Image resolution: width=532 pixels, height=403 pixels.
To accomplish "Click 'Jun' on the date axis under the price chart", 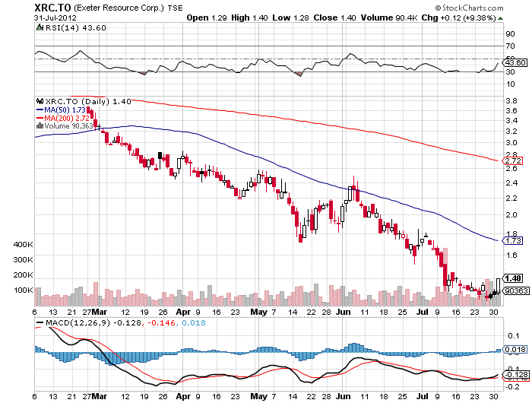I will 343,312.
